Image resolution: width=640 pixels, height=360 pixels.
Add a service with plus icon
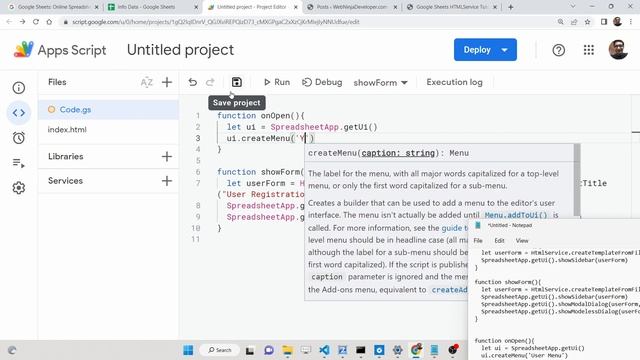(x=167, y=180)
